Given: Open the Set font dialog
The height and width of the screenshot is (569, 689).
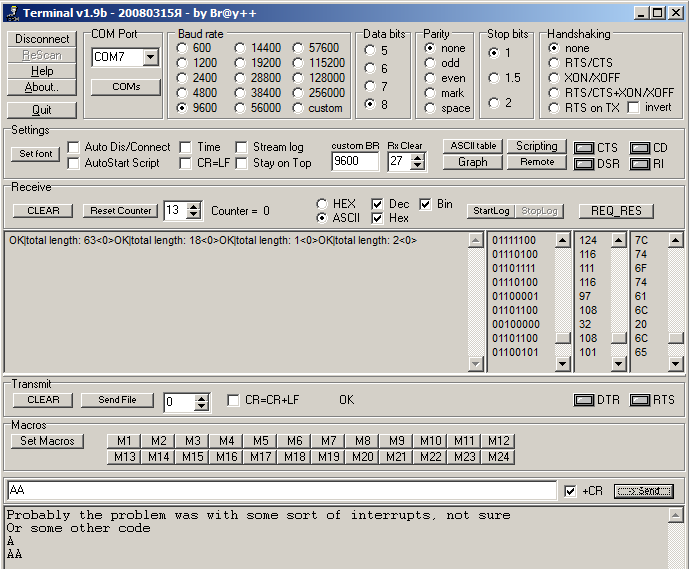Looking at the screenshot, I should point(36,154).
